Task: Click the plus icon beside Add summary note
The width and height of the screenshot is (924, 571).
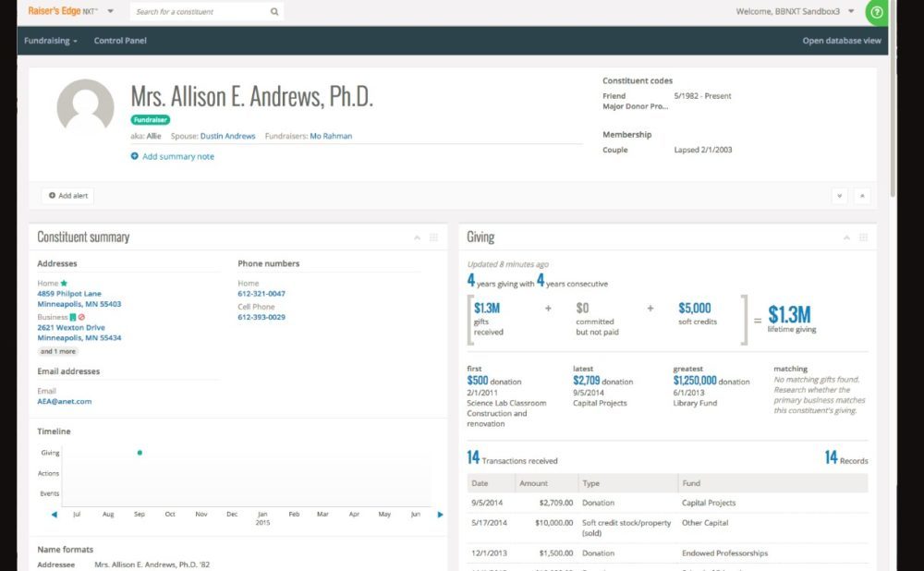Action: click(135, 157)
